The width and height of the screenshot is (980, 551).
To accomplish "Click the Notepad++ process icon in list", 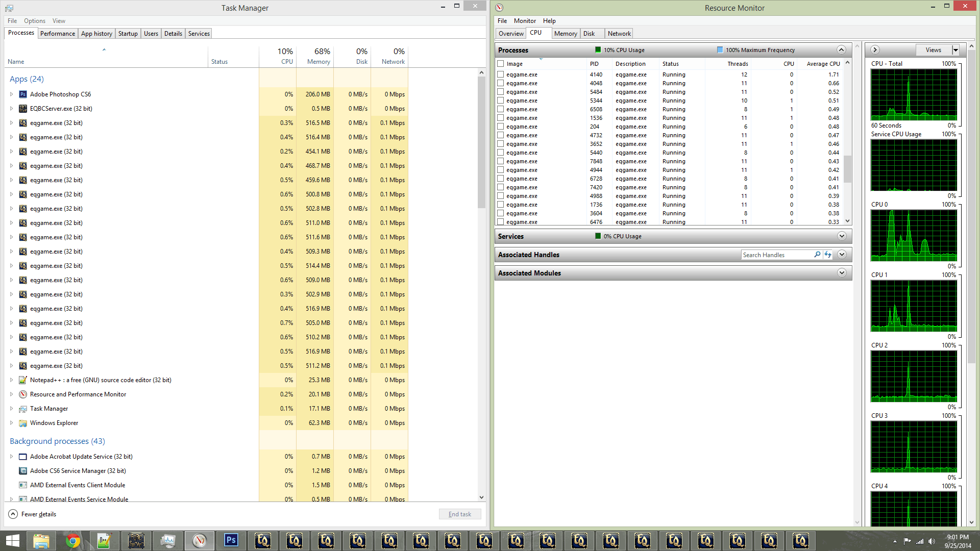I will pyautogui.click(x=23, y=380).
